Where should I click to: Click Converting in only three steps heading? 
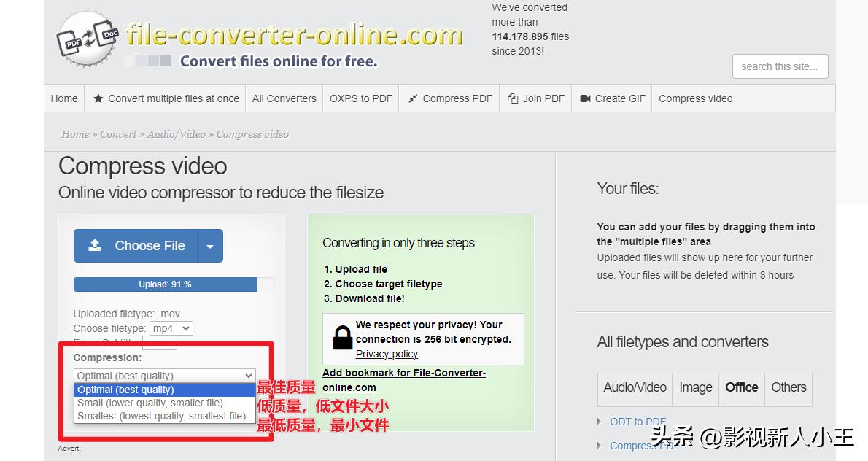[398, 243]
